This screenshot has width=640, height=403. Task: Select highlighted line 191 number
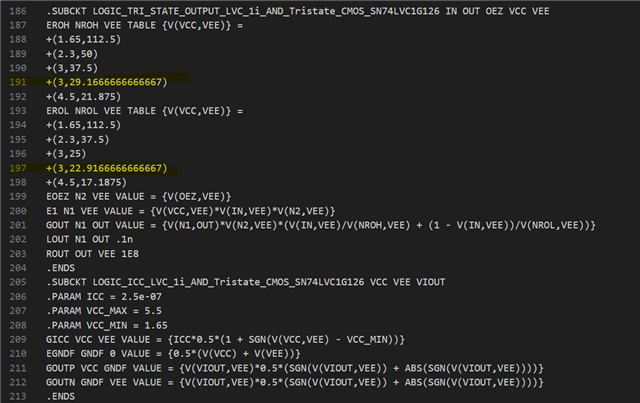pyautogui.click(x=18, y=82)
